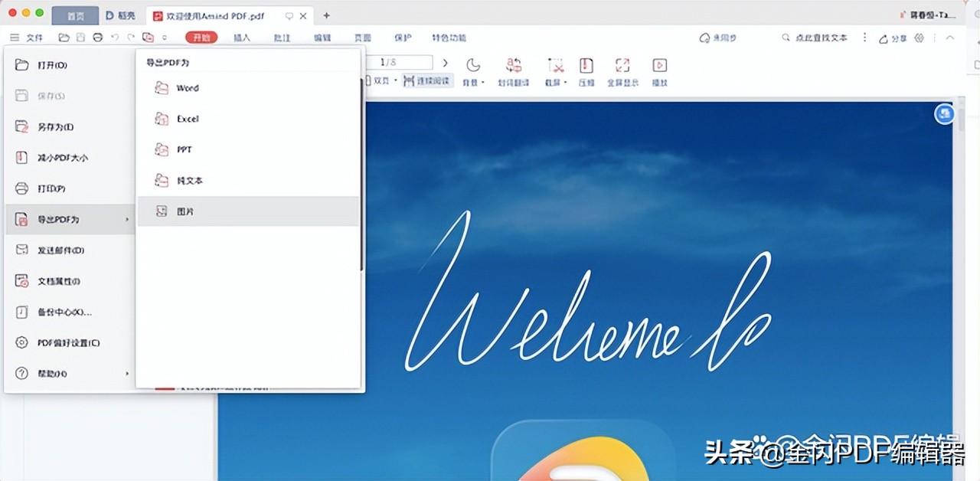Image resolution: width=980 pixels, height=481 pixels.
Task: Expand the 帮助 submenu entry
Action: tap(70, 374)
